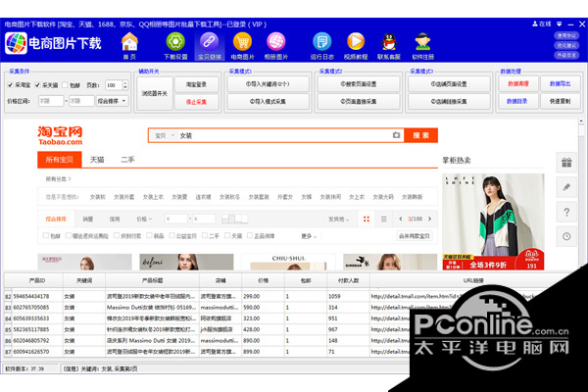Switch to grid view icon

(367, 219)
